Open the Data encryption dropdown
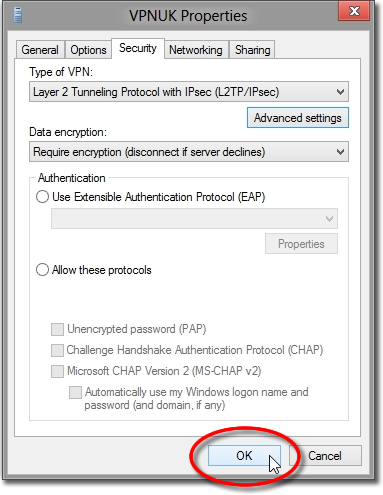Screen dimensions: 383x495 pos(189,152)
